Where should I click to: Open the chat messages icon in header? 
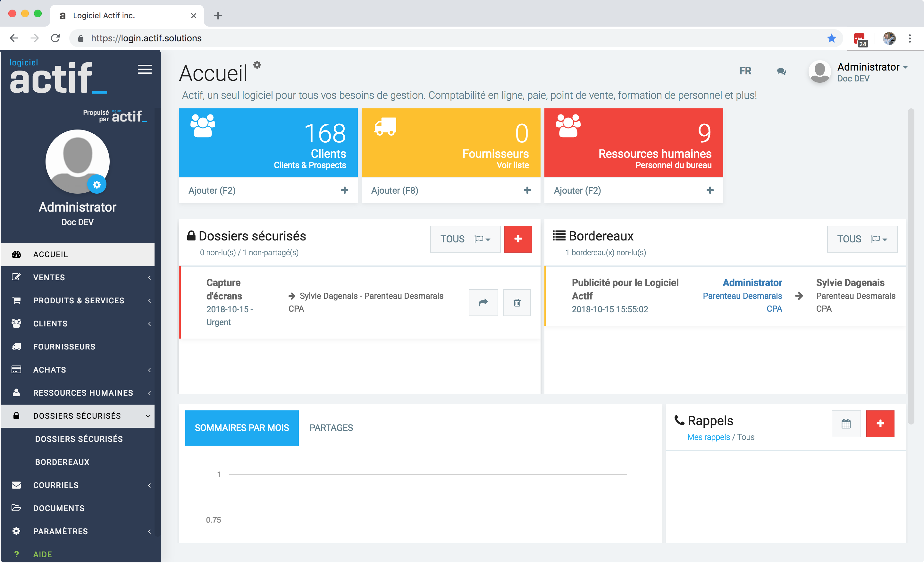coord(781,71)
